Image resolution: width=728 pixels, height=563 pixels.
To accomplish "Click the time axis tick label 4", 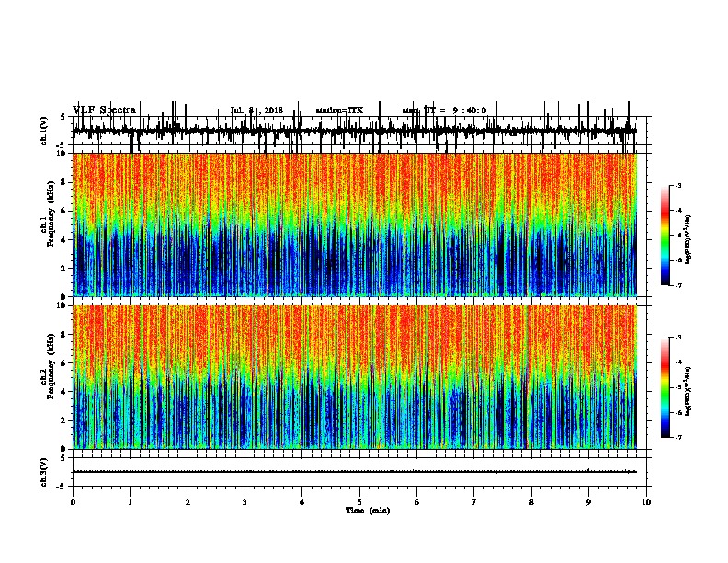I will pos(302,501).
